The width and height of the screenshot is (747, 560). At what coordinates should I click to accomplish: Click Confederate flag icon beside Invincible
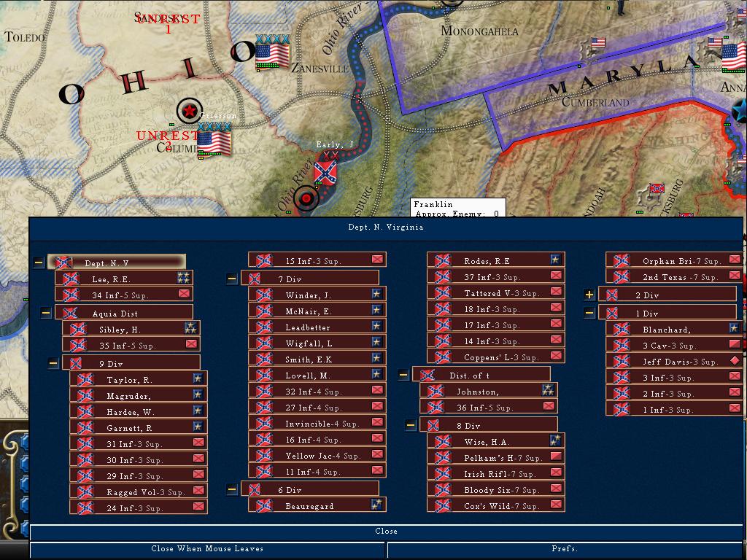pos(264,424)
